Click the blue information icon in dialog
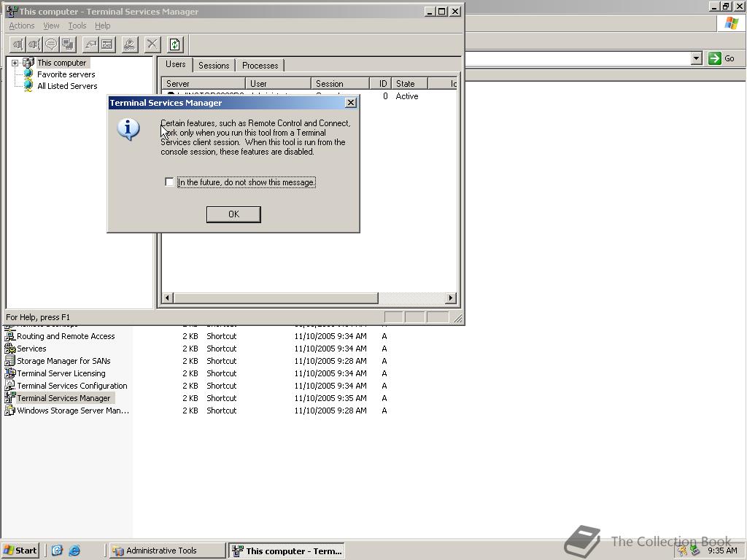The height and width of the screenshot is (560, 747). 128,130
